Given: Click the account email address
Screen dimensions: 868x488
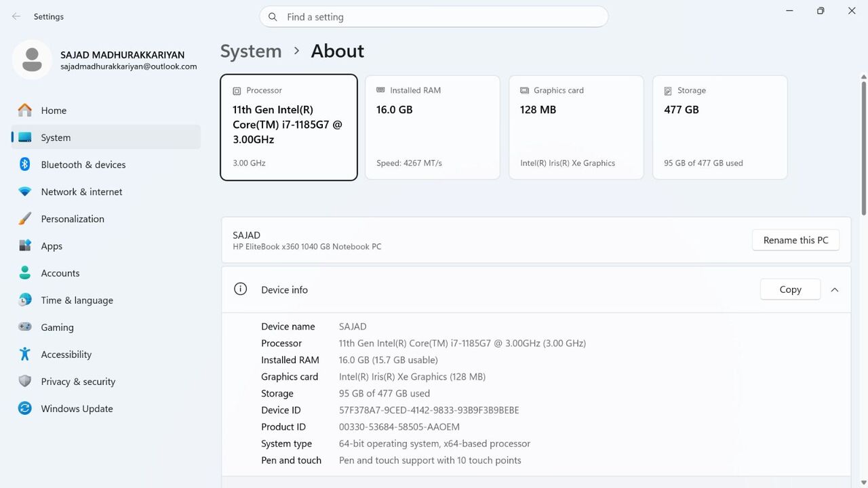Looking at the screenshot, I should (129, 66).
